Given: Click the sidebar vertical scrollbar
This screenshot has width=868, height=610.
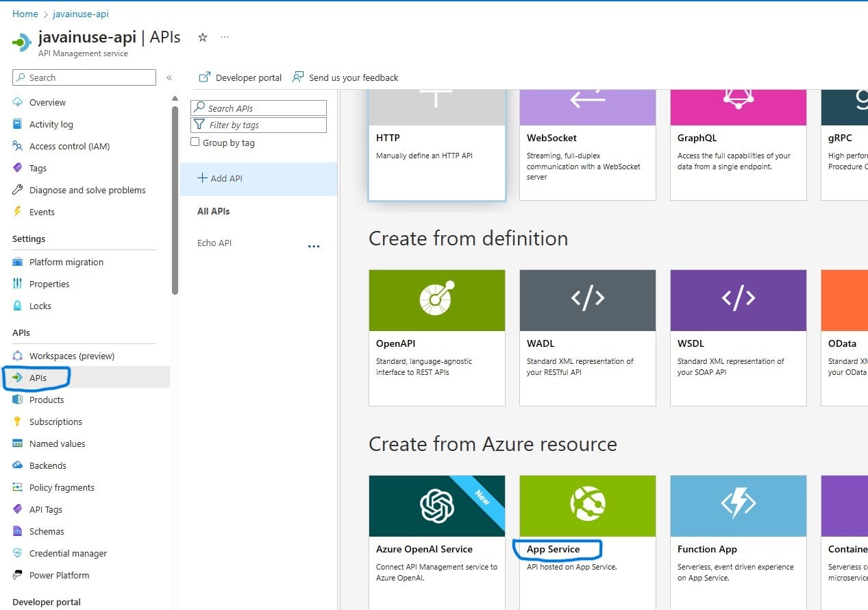Looking at the screenshot, I should point(175,199).
